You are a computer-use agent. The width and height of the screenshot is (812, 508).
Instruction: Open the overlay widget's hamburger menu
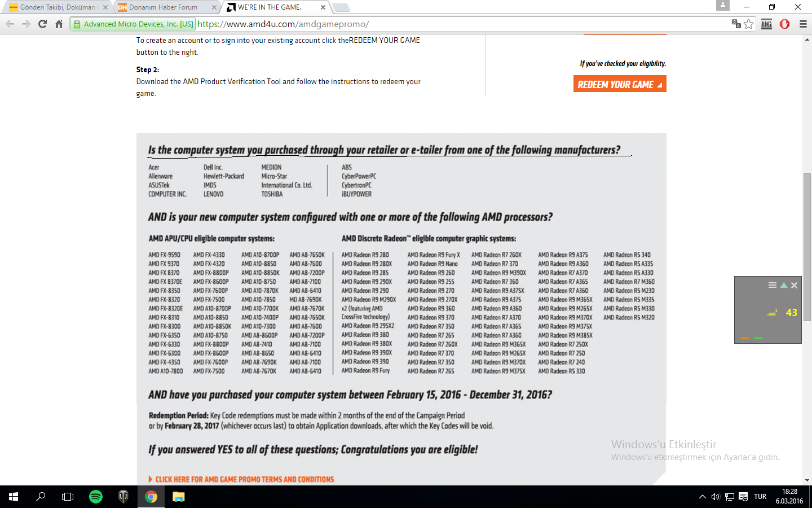773,285
